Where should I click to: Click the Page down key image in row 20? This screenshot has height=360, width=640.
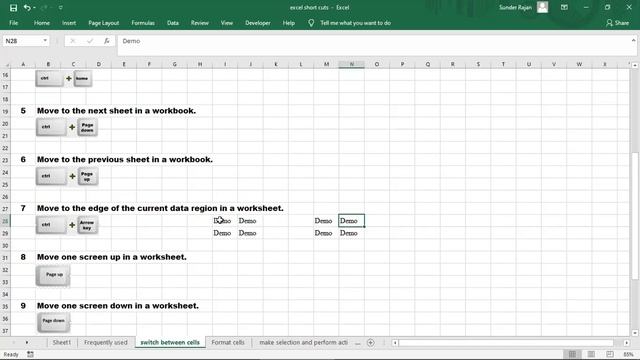[87, 128]
